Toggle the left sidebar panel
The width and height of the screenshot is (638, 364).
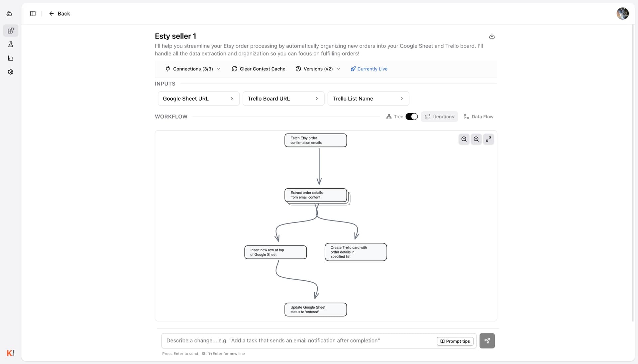click(33, 14)
